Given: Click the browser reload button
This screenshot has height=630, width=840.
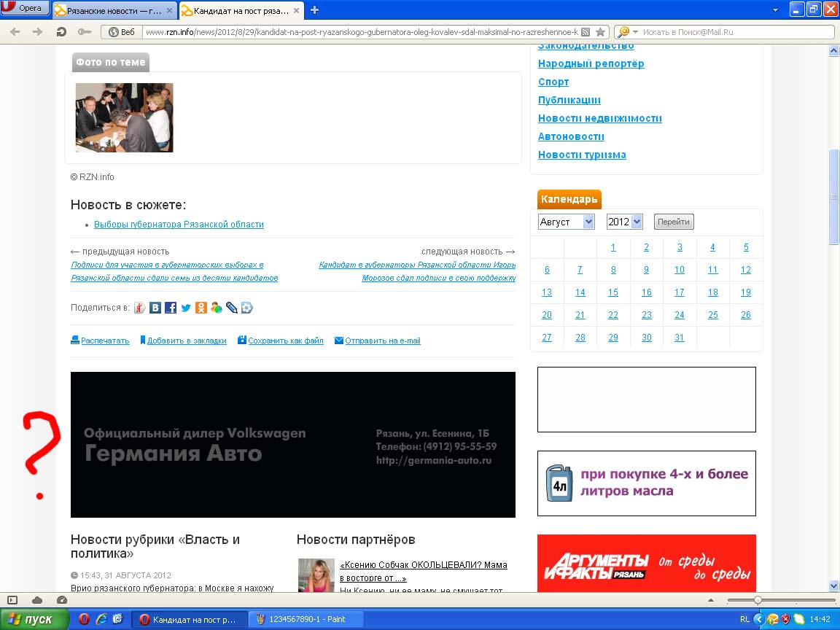Looking at the screenshot, I should [61, 31].
